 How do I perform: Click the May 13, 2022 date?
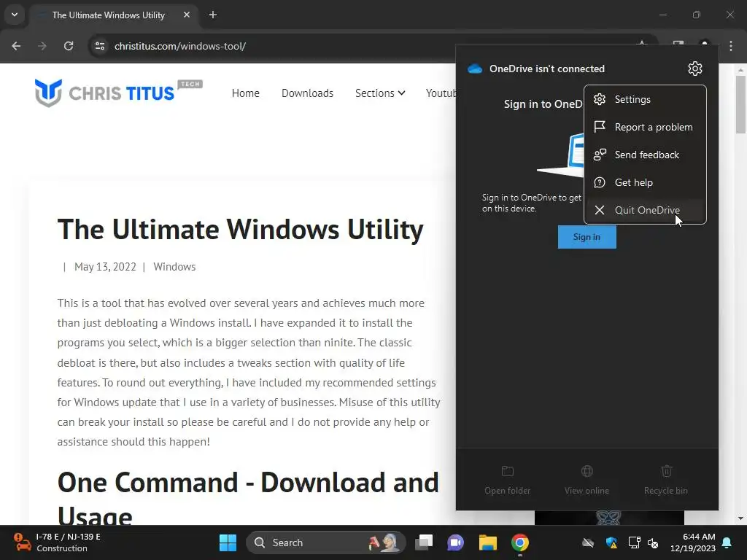coord(105,267)
